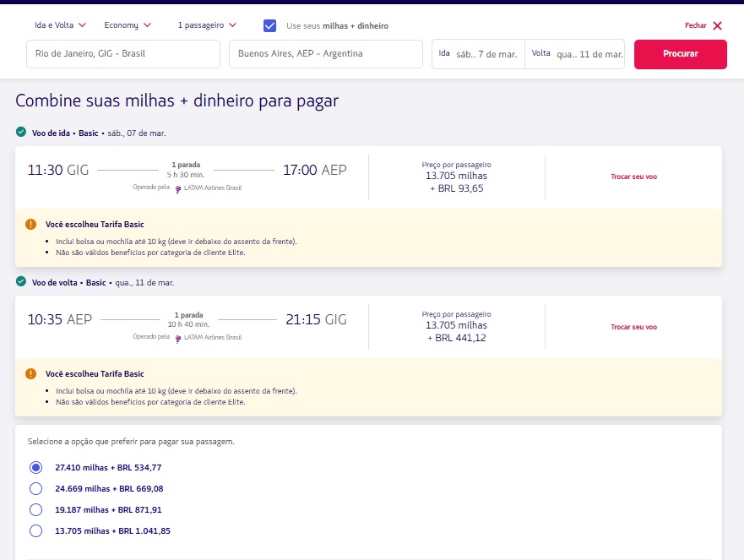
Task: Click the orange warning icon in return Tarifa Basic notice
Action: [31, 373]
